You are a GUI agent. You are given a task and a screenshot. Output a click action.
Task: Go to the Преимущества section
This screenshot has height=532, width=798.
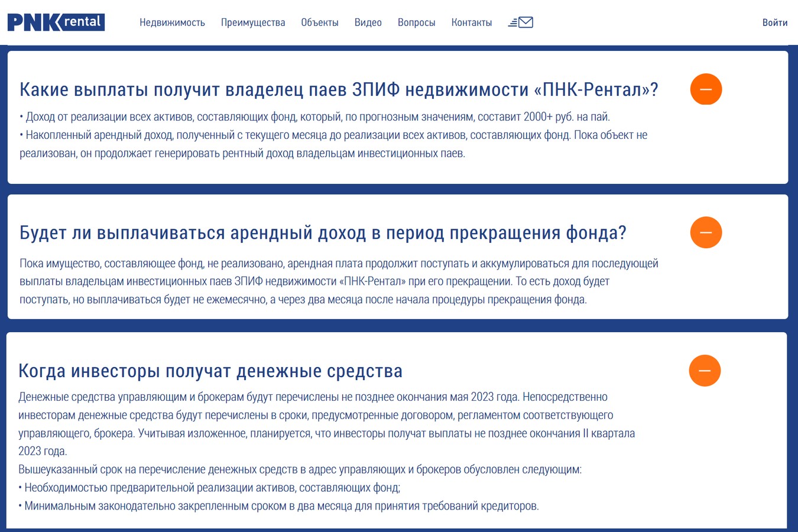click(x=253, y=22)
